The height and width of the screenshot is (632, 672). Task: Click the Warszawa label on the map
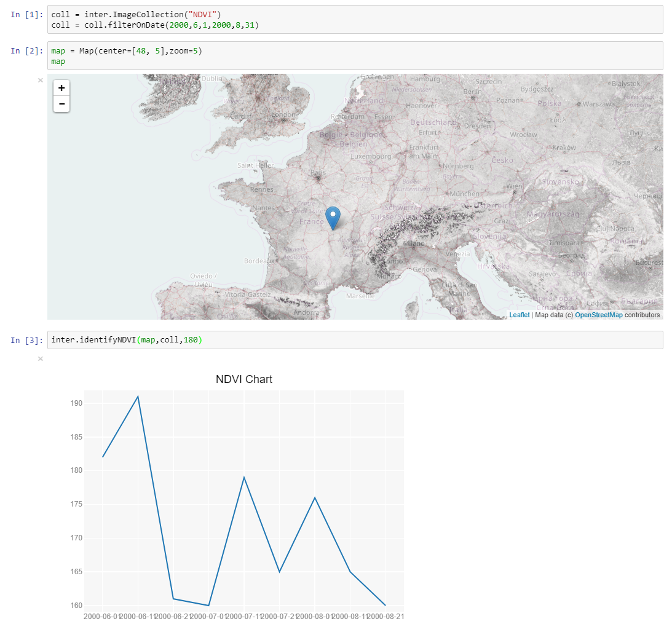tap(599, 104)
